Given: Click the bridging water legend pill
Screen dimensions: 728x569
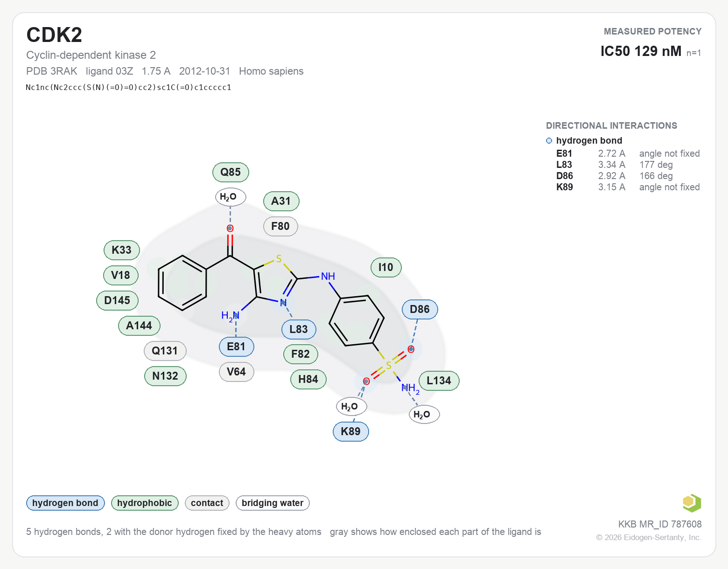Looking at the screenshot, I should [273, 503].
